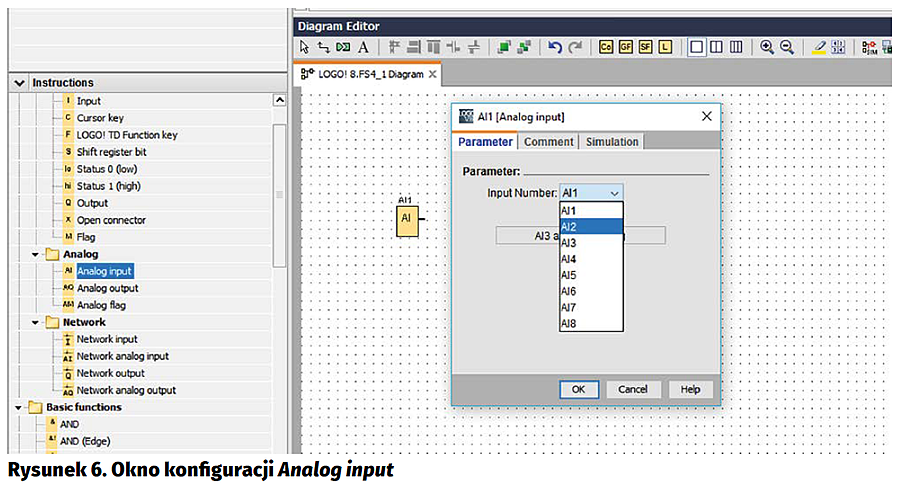Click the text 'A' annotation tool

[x=363, y=47]
